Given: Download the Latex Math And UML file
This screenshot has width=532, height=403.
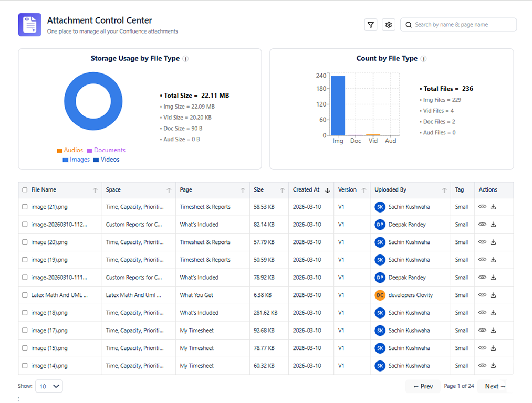Looking at the screenshot, I should tap(493, 295).
